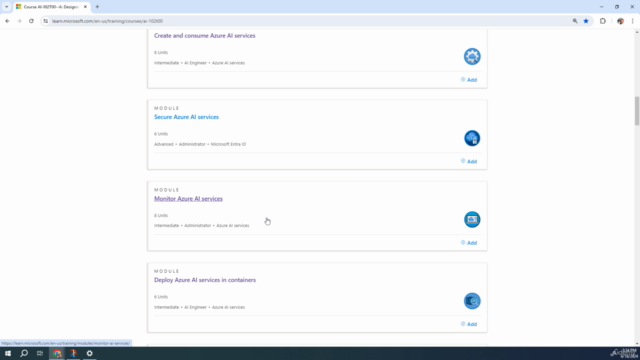This screenshot has height=360, width=640.
Task: Click the Deploy in containers module badge icon
Action: (x=472, y=301)
